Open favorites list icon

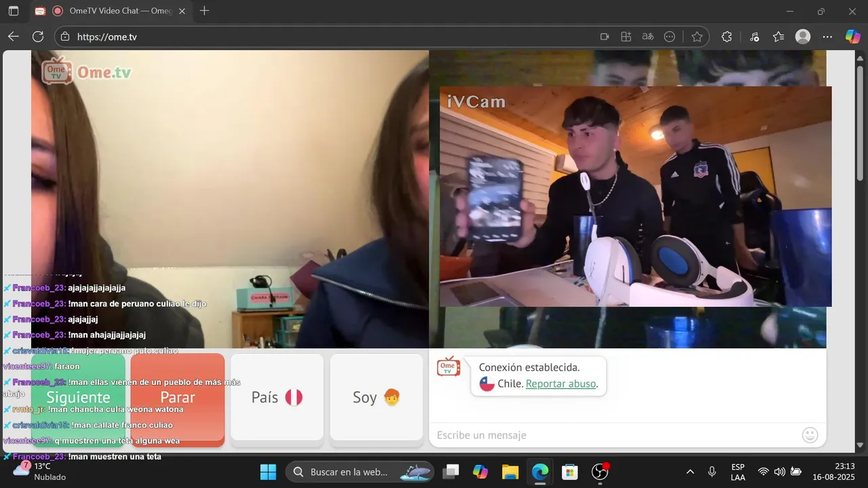[778, 37]
